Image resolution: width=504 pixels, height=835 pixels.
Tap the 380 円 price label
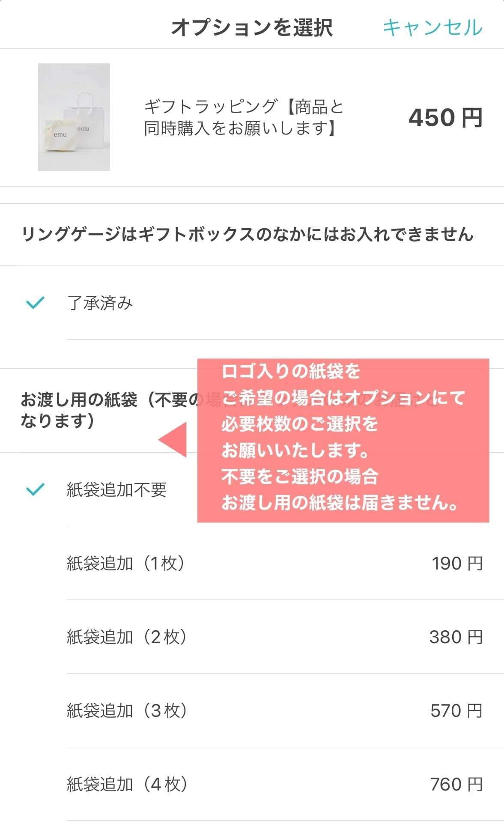456,637
